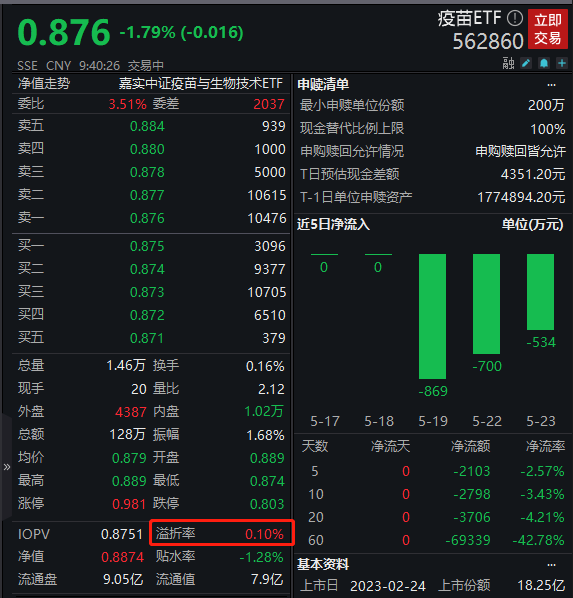Set a price alert with bell icon
573x598 pixels.
point(544,63)
